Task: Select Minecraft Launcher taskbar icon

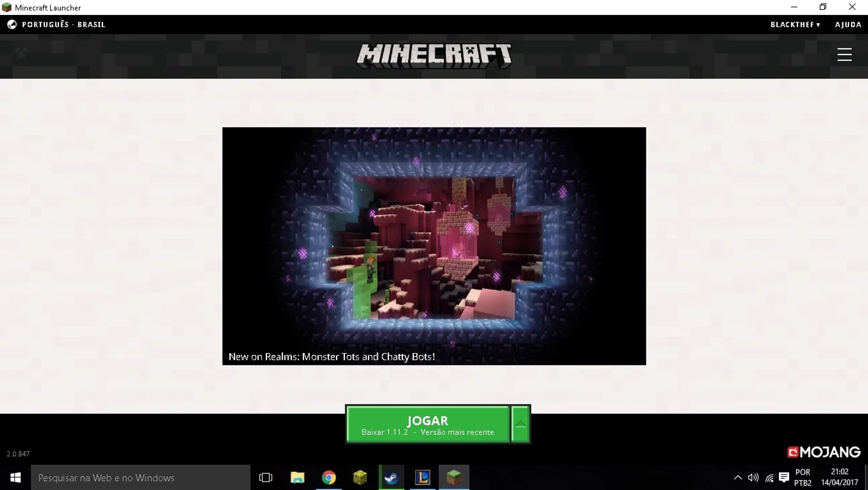Action: tap(454, 478)
